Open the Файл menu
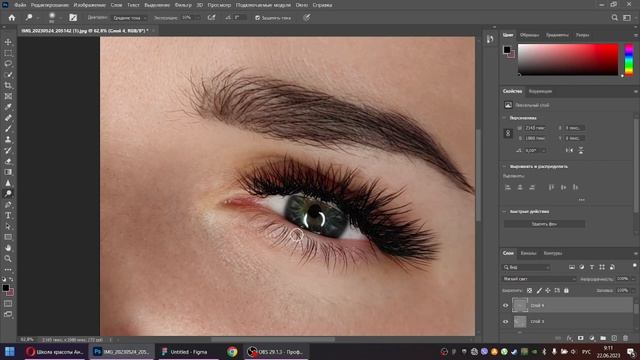The image size is (640, 360). pyautogui.click(x=20, y=5)
